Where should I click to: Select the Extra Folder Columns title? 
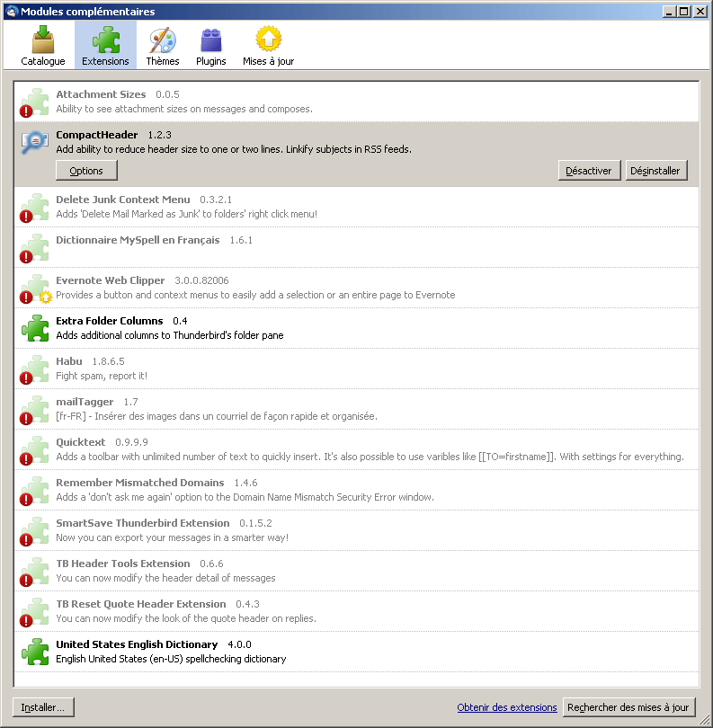(110, 321)
